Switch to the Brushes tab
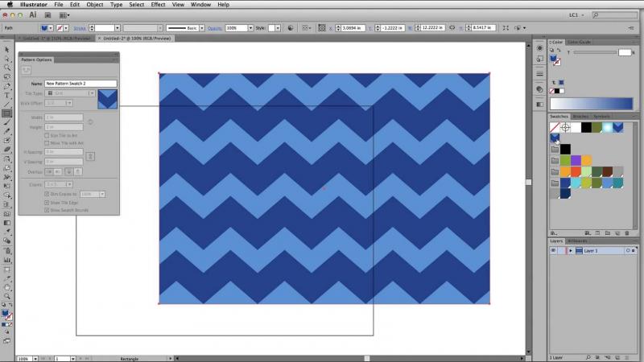 click(580, 117)
